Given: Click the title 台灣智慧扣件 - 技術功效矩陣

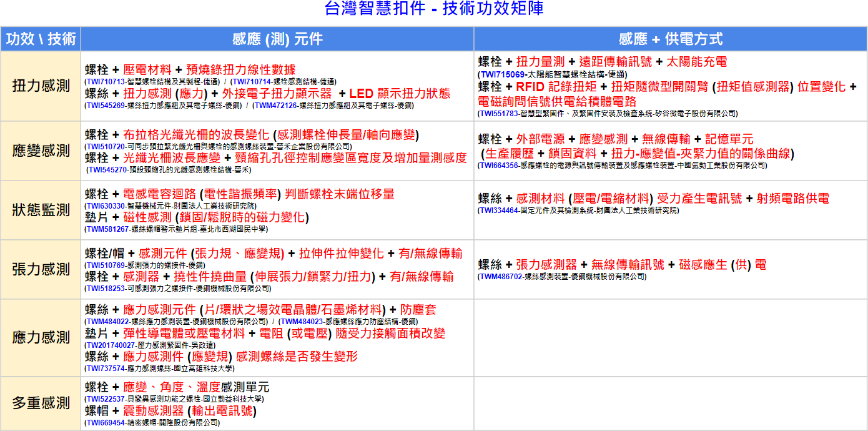Looking at the screenshot, I should (x=434, y=9).
